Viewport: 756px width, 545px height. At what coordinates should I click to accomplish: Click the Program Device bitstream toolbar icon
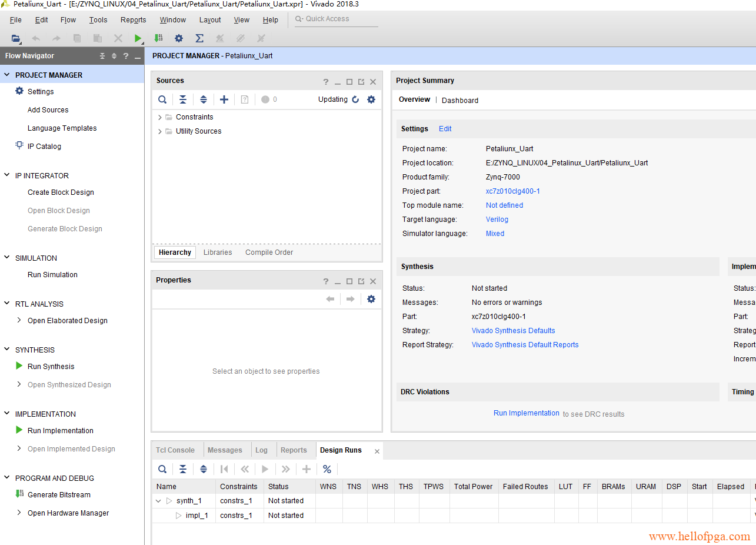pyautogui.click(x=158, y=38)
